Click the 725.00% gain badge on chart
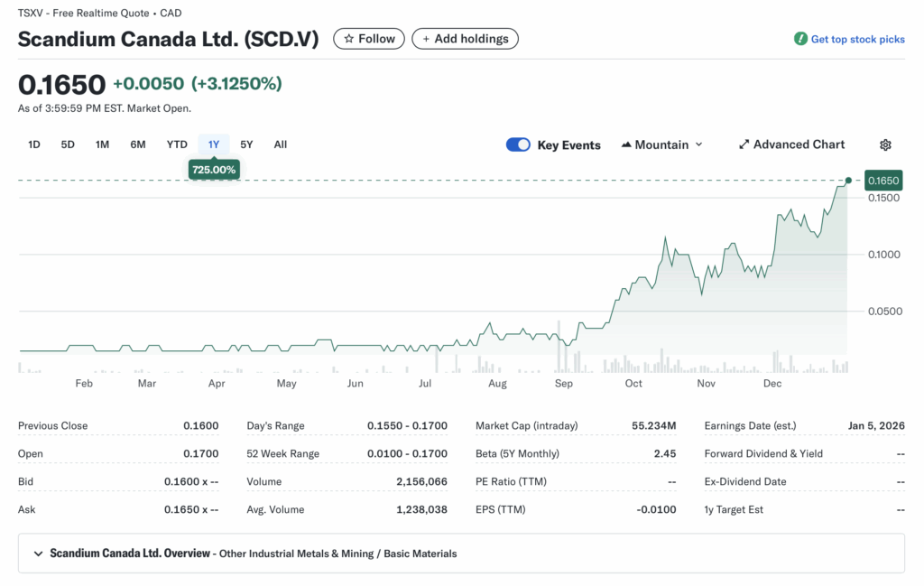The height and width of the screenshot is (586, 924). tap(214, 169)
